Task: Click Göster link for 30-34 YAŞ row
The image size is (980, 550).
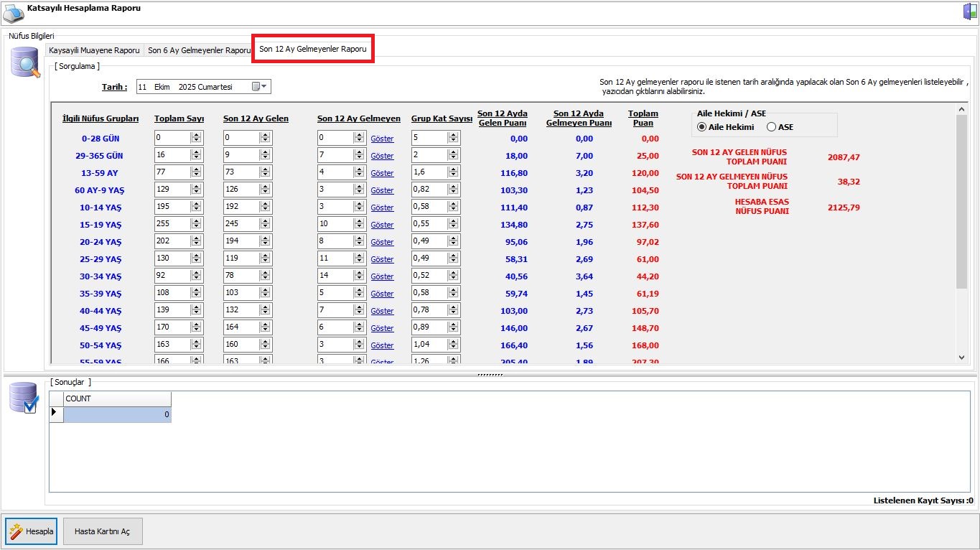Action: [382, 276]
